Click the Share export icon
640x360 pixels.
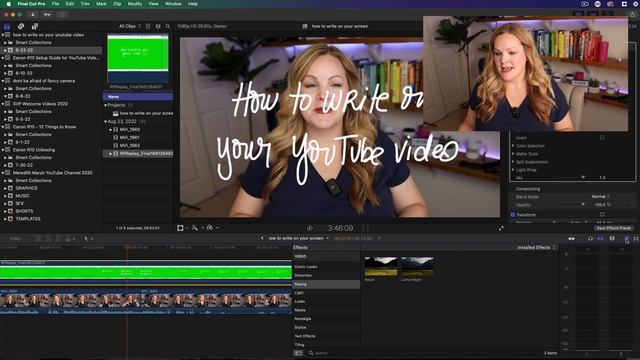click(632, 14)
